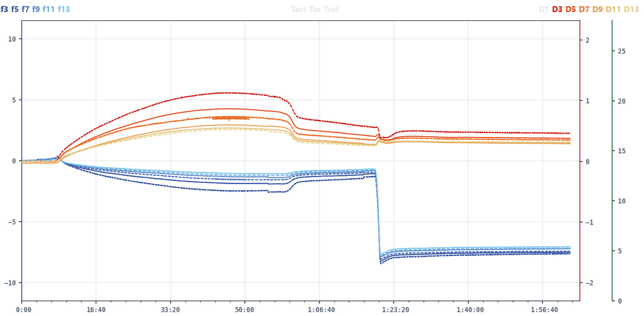Toggle the f11 series legend entry
Image resolution: width=644 pixels, height=316 pixels.
pos(49,9)
